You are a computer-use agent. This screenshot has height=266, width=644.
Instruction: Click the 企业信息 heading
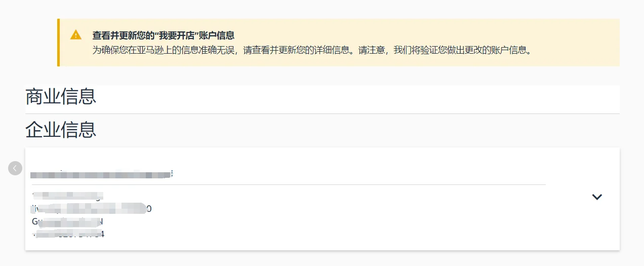61,130
